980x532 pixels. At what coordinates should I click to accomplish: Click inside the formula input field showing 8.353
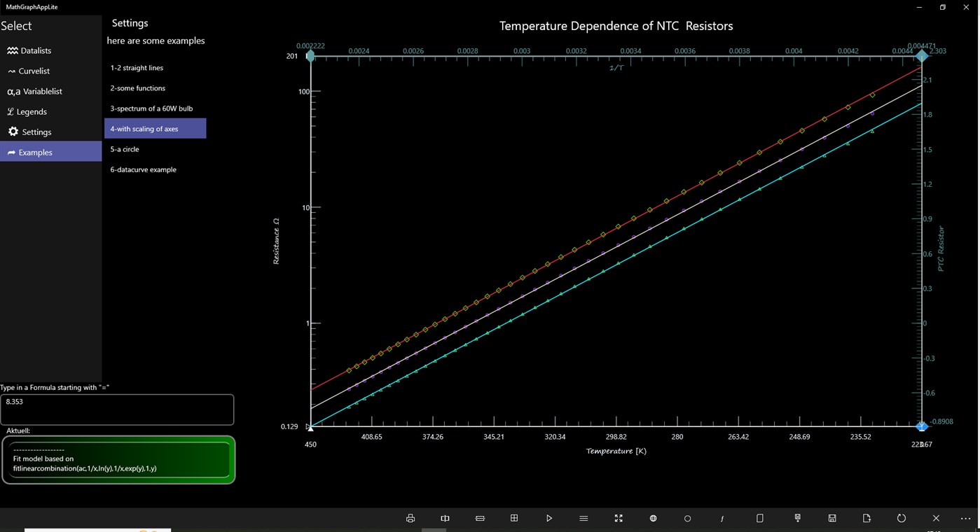[x=117, y=409]
